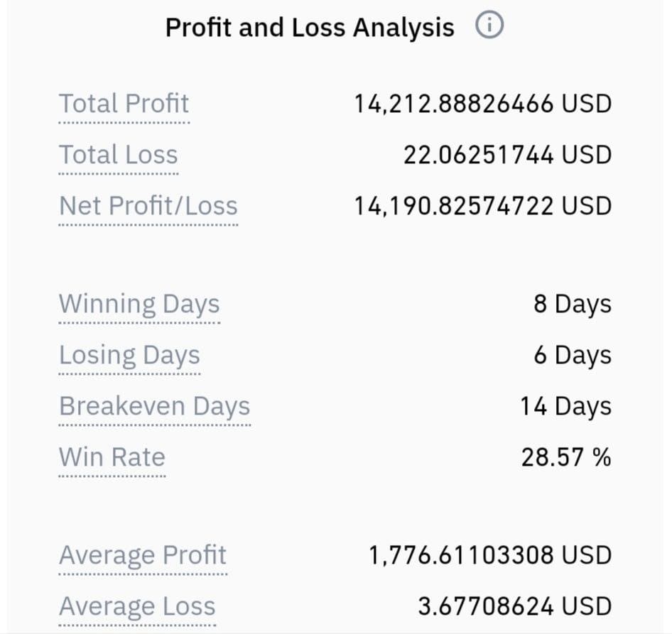The width and height of the screenshot is (672, 634).
Task: Click the Winning Days term
Action: 139,304
